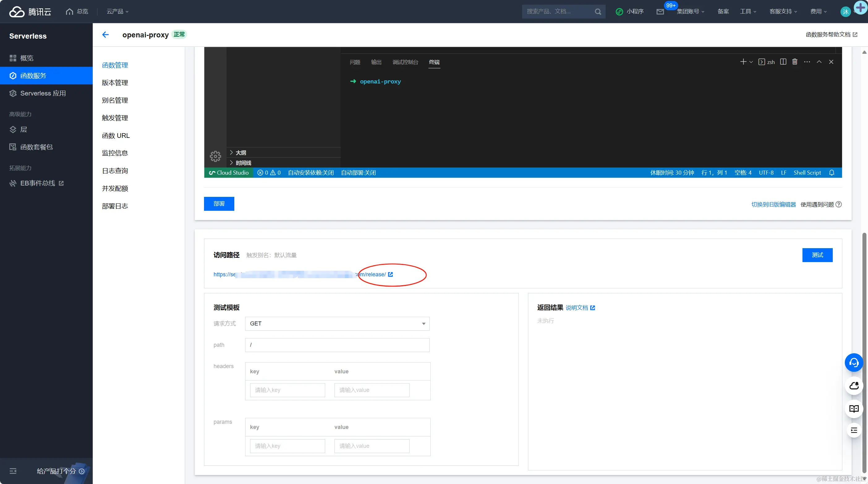Viewport: 868px width, 484px height.
Task: Click the Cloud Studio icon in status bar
Action: [x=212, y=172]
